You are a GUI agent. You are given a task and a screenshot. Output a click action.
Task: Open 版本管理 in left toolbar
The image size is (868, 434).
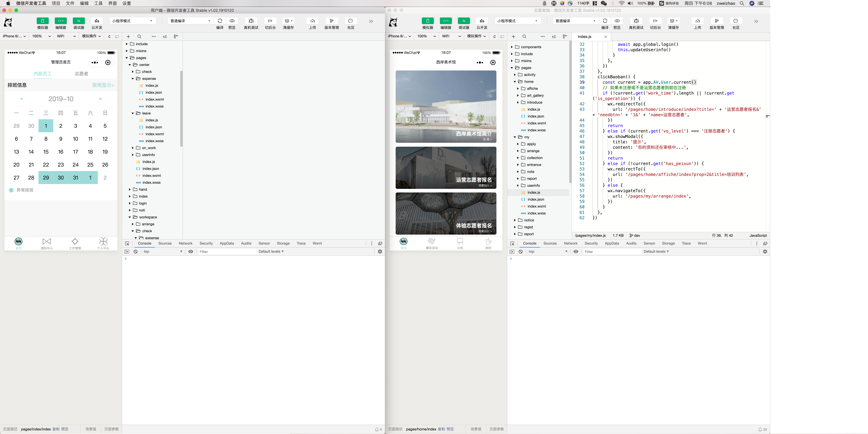[x=331, y=21]
